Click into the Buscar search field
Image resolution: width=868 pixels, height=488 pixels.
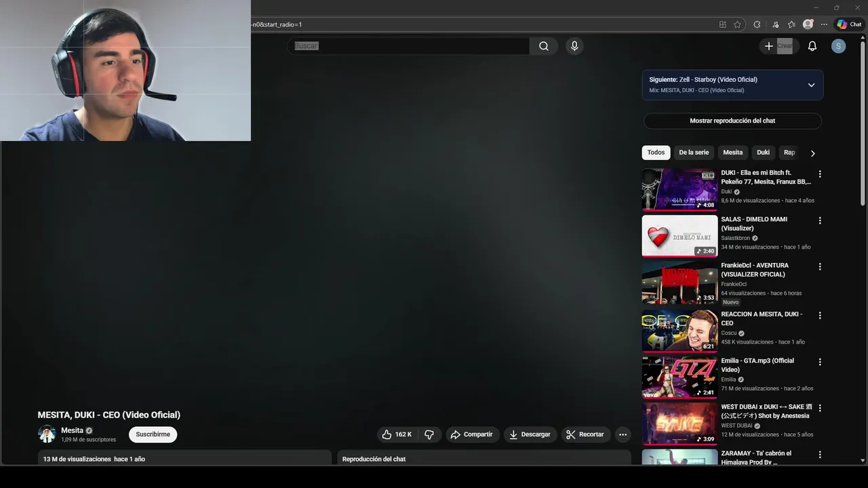coord(410,46)
